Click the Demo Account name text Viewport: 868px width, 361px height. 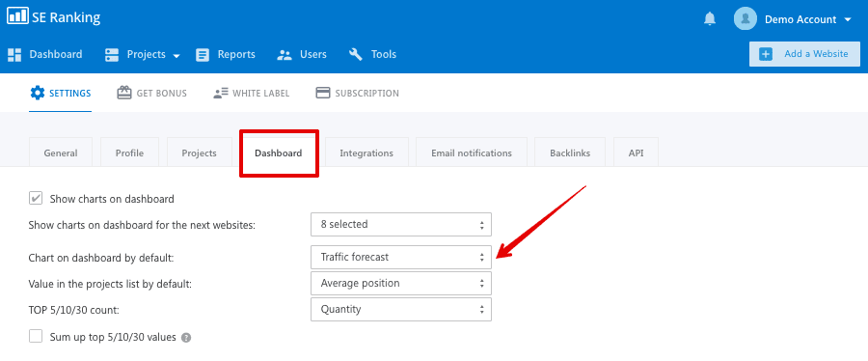[800, 19]
